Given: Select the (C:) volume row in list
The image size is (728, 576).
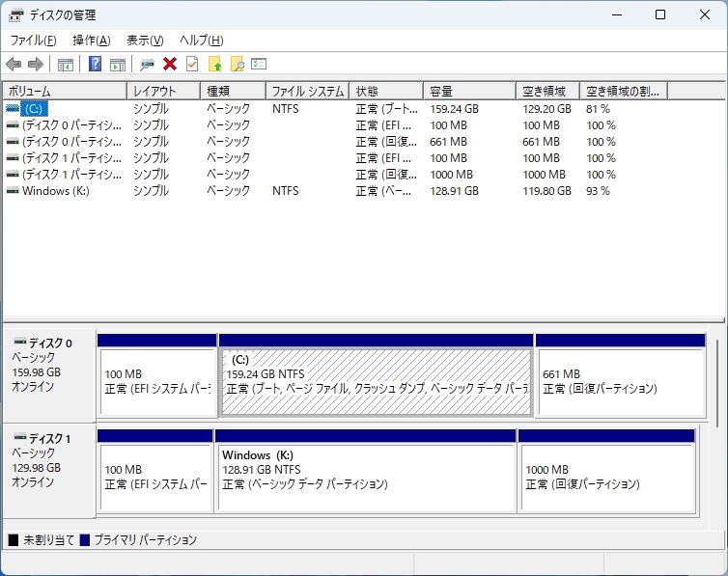Looking at the screenshot, I should [34, 109].
